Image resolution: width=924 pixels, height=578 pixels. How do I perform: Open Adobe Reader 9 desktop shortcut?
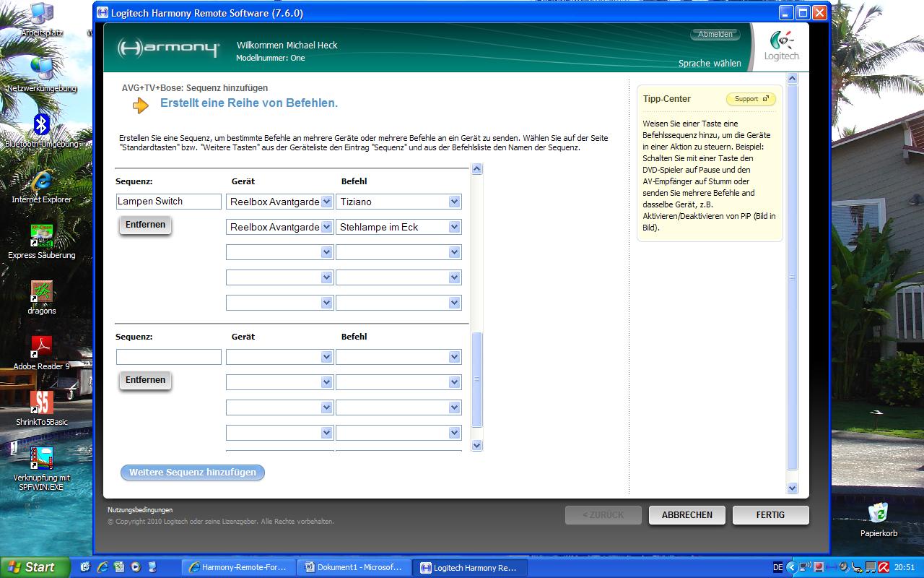(41, 348)
